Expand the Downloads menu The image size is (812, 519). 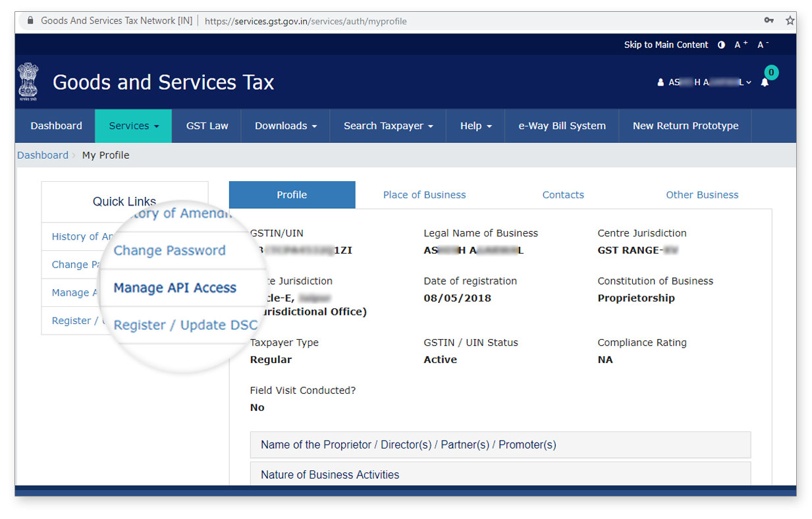pos(286,126)
